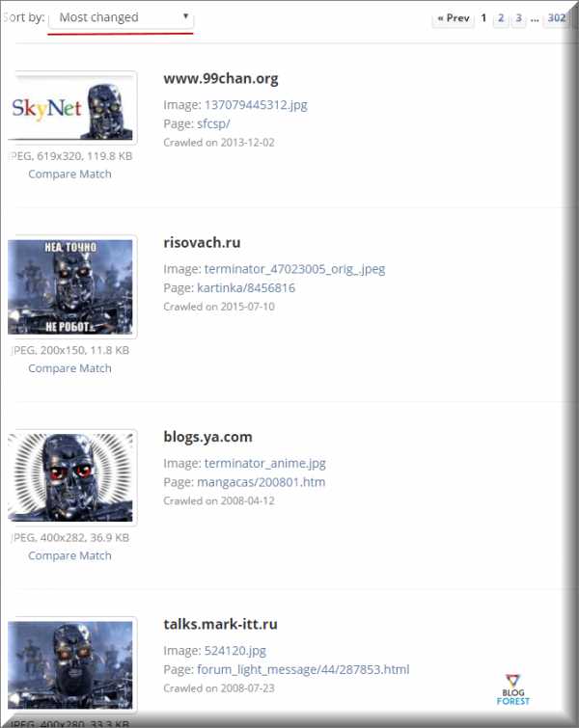Open image link 137079445312.jpg
Image resolution: width=579 pixels, height=728 pixels.
tap(256, 105)
